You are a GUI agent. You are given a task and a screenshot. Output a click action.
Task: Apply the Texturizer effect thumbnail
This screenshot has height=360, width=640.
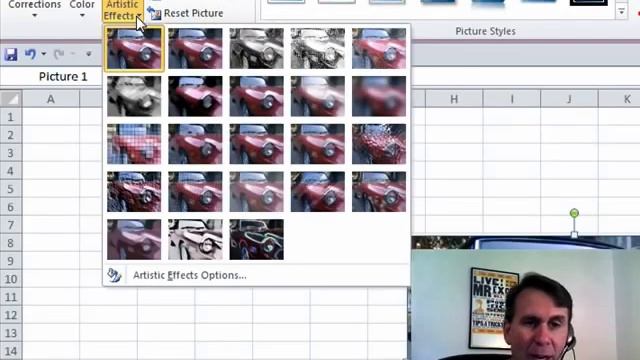click(x=196, y=191)
